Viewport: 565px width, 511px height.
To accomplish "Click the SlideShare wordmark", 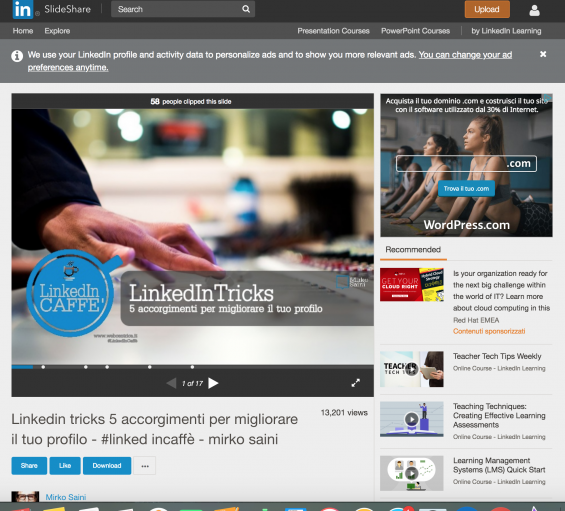I will click(x=67, y=9).
